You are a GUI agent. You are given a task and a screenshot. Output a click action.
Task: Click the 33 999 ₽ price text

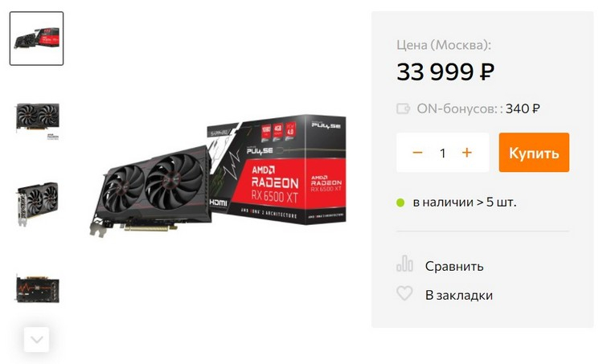(x=445, y=72)
